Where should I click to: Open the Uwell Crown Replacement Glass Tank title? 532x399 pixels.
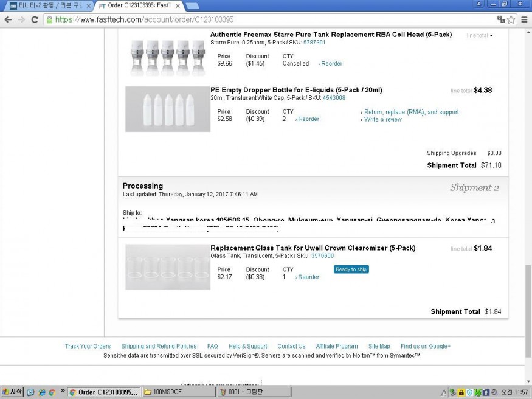click(313, 248)
